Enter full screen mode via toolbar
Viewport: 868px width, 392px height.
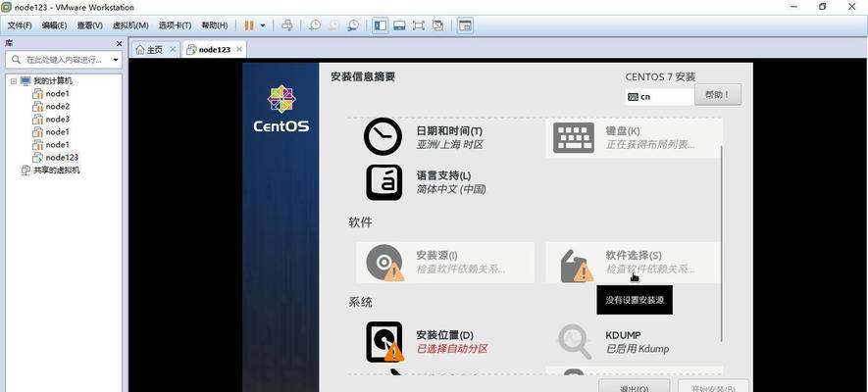(419, 25)
